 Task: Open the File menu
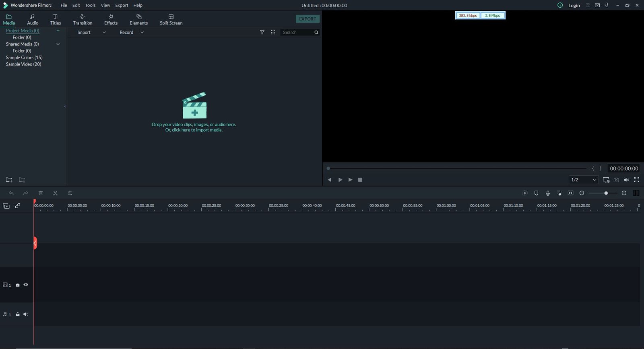64,5
